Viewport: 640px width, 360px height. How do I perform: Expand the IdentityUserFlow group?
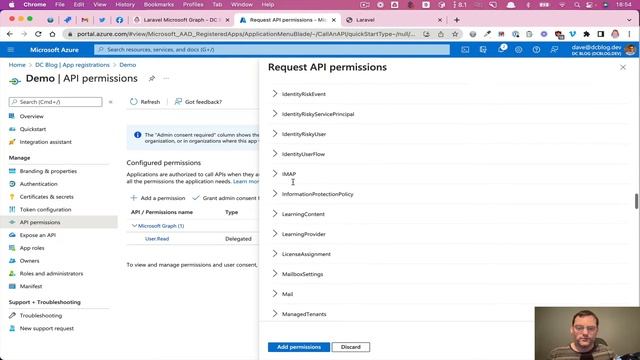click(x=275, y=154)
